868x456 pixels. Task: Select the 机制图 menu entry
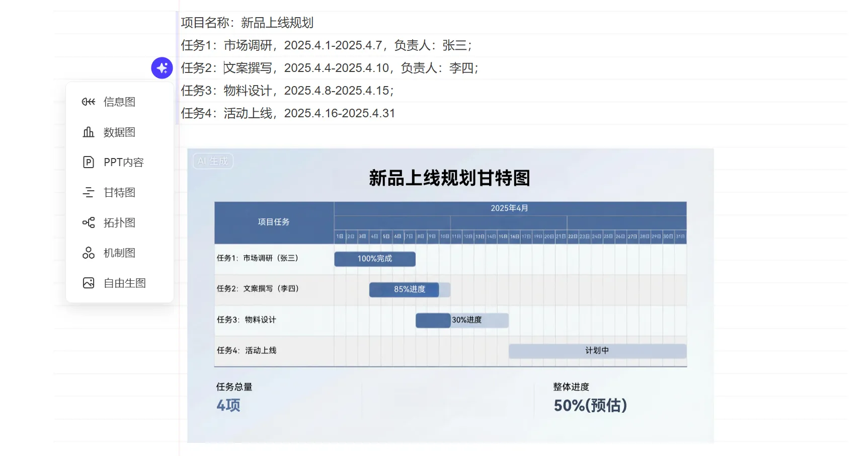coord(119,253)
